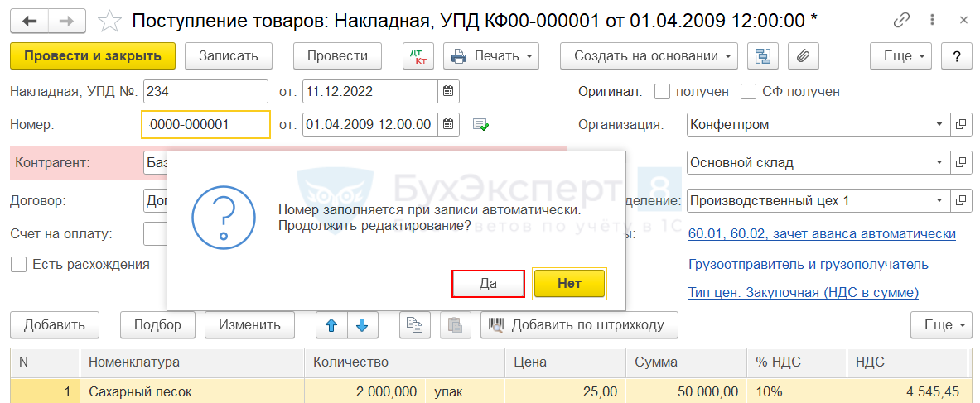
Task: Copy rows using the copy icon
Action: [x=415, y=325]
